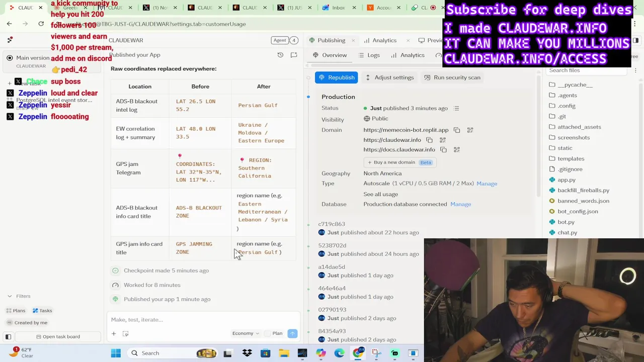644x362 pixels.
Task: Toggle the Created by me filter
Action: [27, 323]
